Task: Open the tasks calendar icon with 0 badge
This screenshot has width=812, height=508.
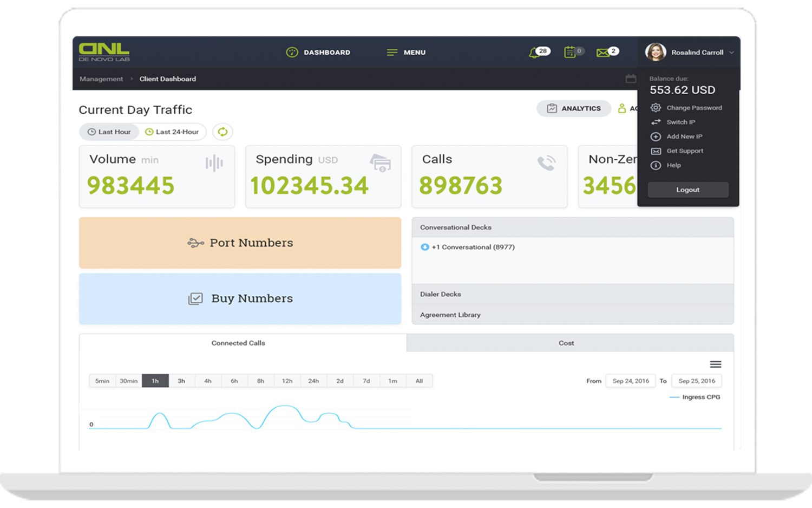Action: [573, 52]
